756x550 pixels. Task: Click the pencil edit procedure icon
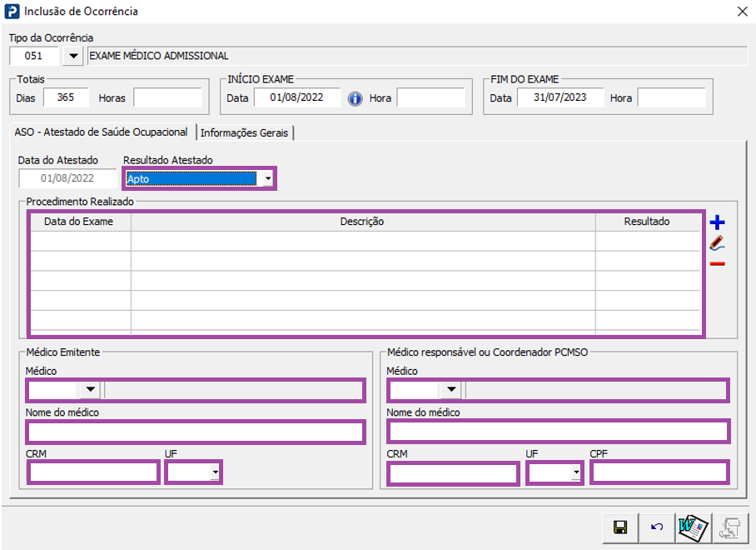(717, 243)
